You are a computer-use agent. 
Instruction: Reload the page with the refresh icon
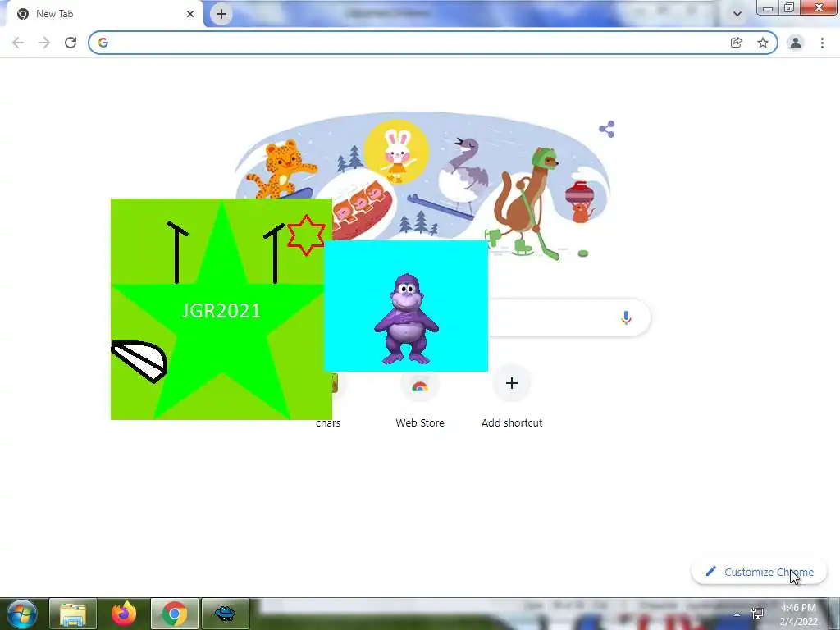71,43
